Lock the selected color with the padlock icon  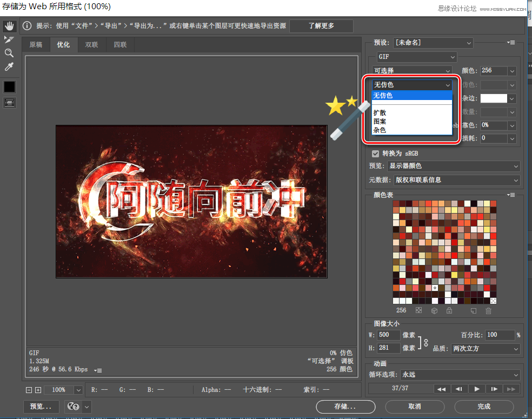pos(449,310)
